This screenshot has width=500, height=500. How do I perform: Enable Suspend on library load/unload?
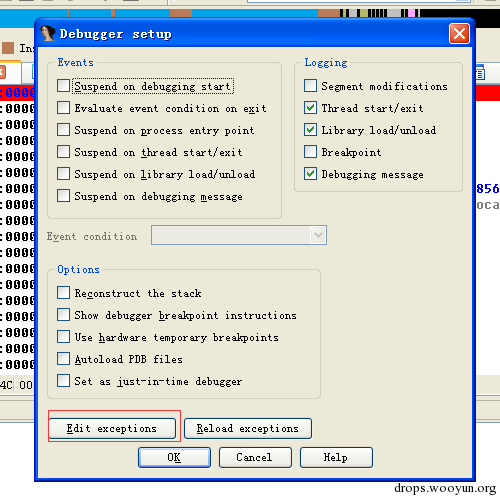click(63, 174)
